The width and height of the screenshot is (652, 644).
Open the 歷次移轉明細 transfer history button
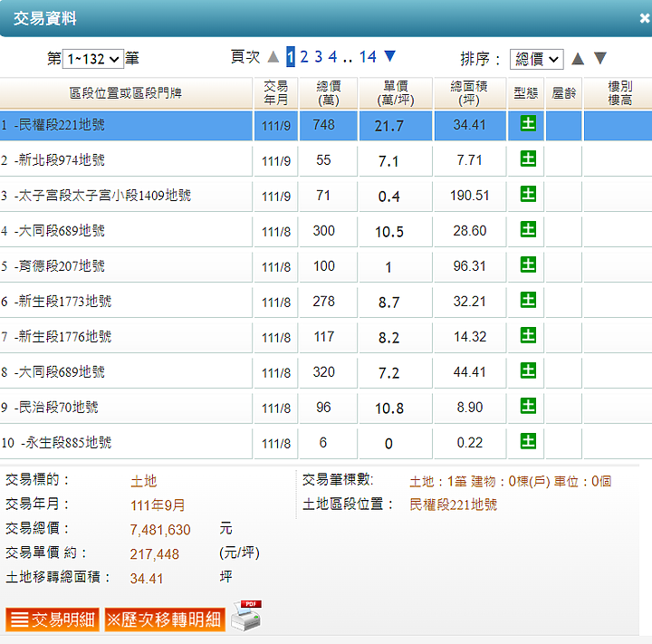pos(165,620)
